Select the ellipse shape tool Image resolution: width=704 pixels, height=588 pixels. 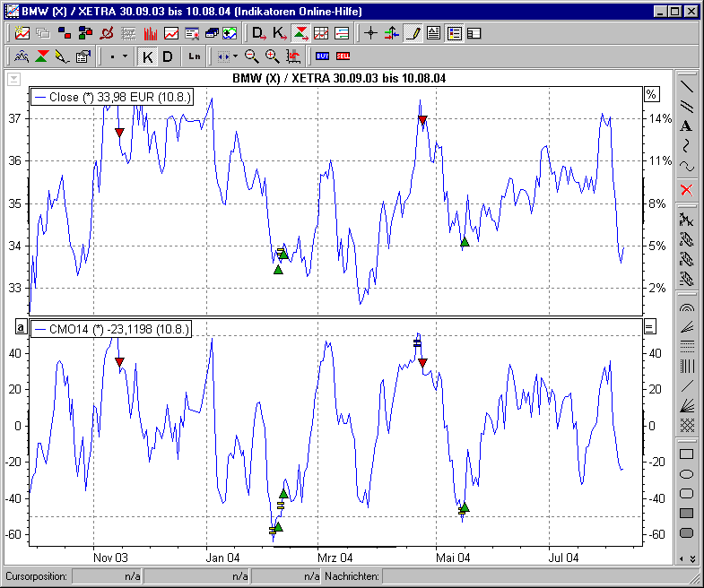point(687,474)
